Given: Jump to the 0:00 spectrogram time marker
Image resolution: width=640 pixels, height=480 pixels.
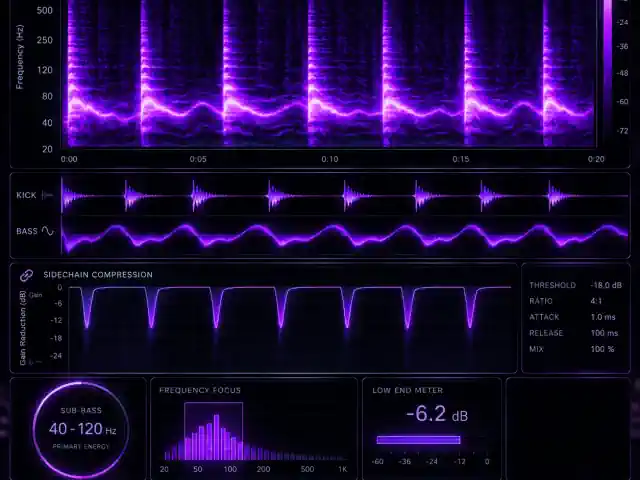Looking at the screenshot, I should [69, 159].
